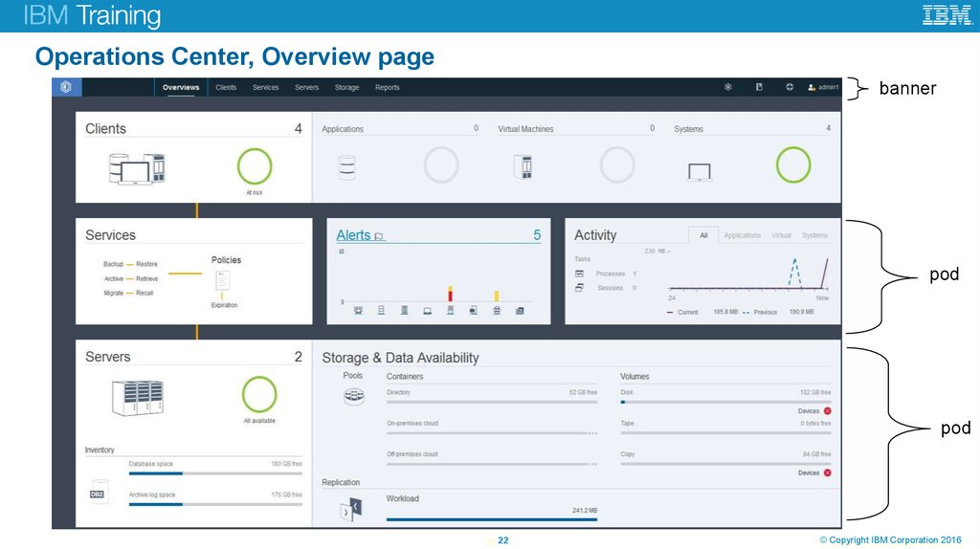Image resolution: width=980 pixels, height=549 pixels.
Task: Click the 'Retrieve' service label
Action: [146, 278]
